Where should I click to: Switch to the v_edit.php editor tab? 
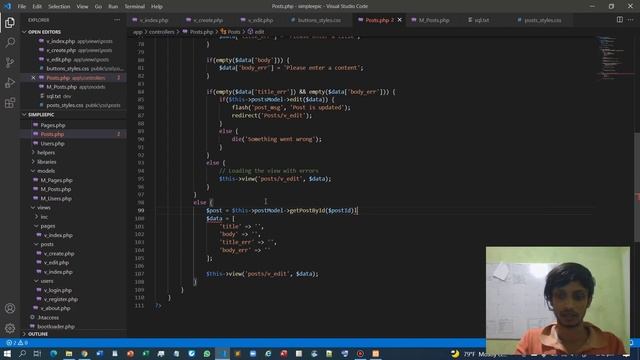tap(260, 20)
